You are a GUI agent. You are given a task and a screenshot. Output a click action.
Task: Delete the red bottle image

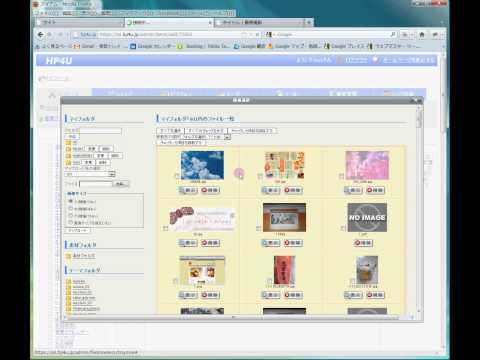pyautogui.click(x=293, y=295)
